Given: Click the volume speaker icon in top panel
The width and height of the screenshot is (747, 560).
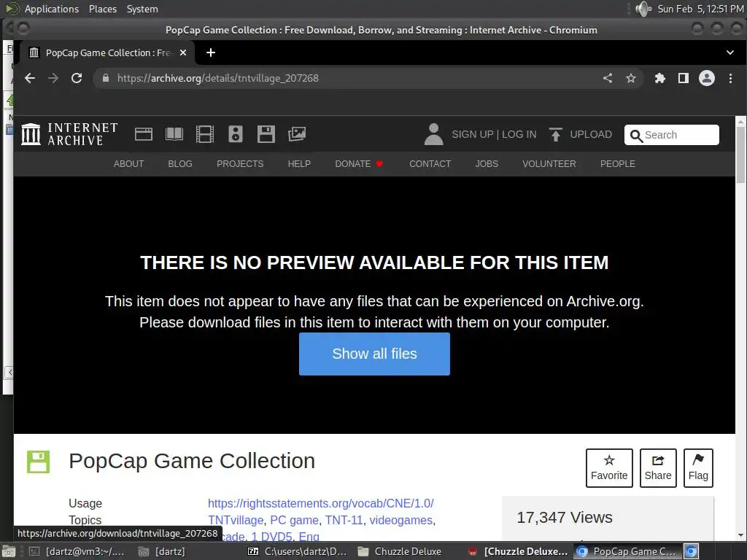Looking at the screenshot, I should point(643,9).
